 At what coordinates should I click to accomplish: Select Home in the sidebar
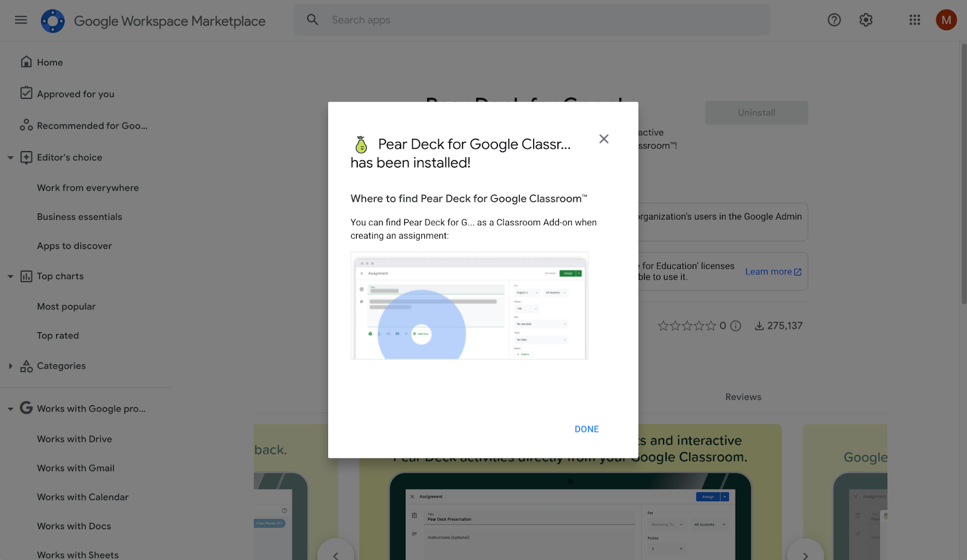(50, 62)
